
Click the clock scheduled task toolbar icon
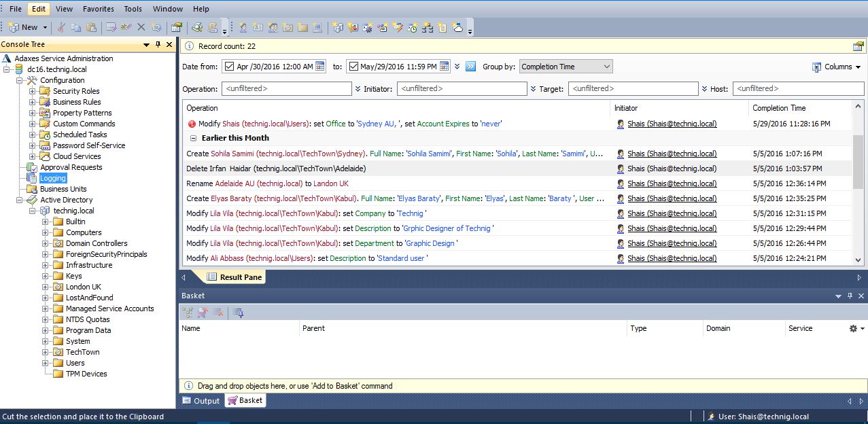(x=413, y=27)
